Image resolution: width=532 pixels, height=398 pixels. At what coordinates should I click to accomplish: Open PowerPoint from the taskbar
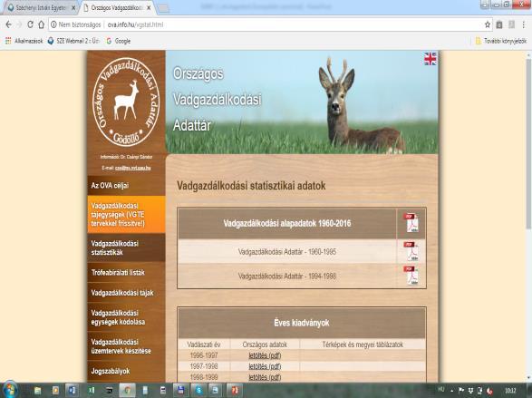point(234,391)
